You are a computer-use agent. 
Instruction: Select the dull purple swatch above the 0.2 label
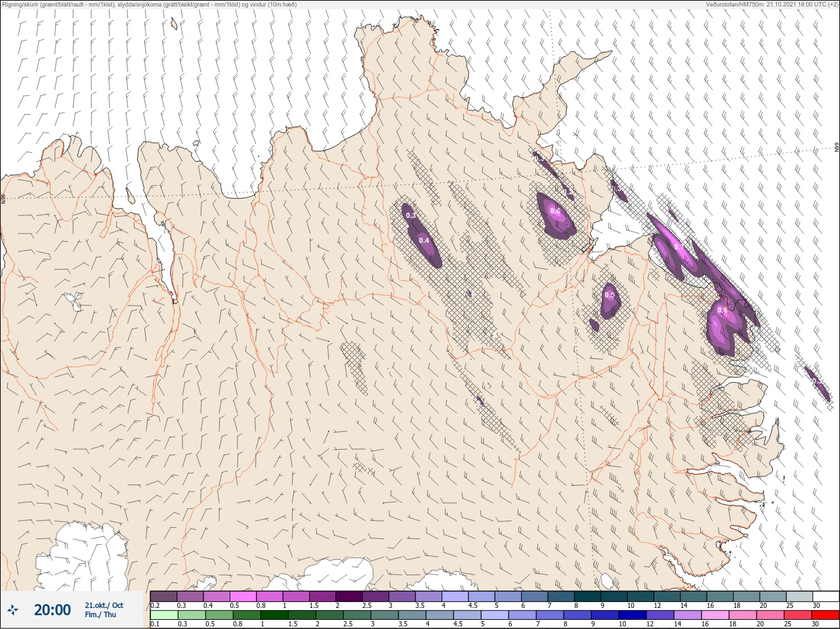(x=163, y=596)
